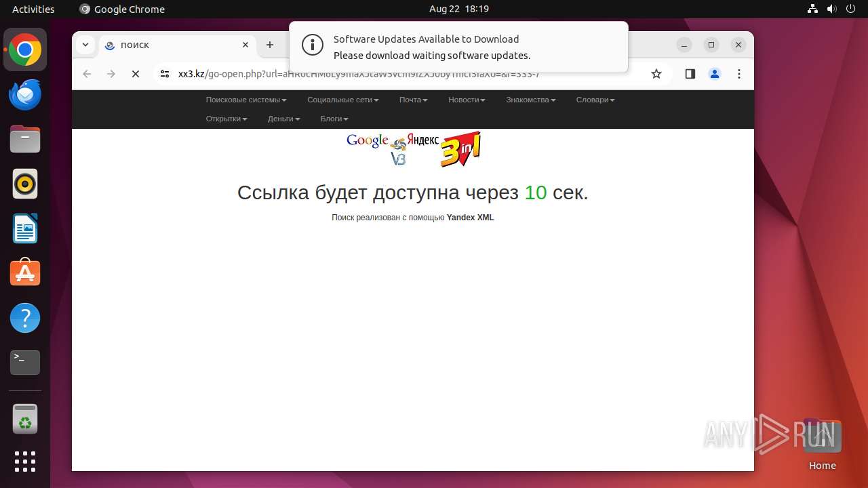Open the Files manager dock icon
The height and width of the screenshot is (488, 868).
[25, 139]
